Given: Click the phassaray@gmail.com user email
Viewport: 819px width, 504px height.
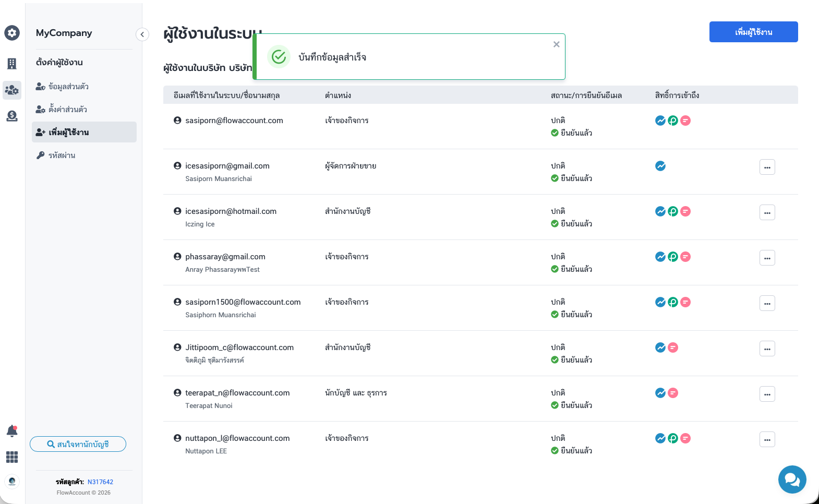Looking at the screenshot, I should (225, 257).
